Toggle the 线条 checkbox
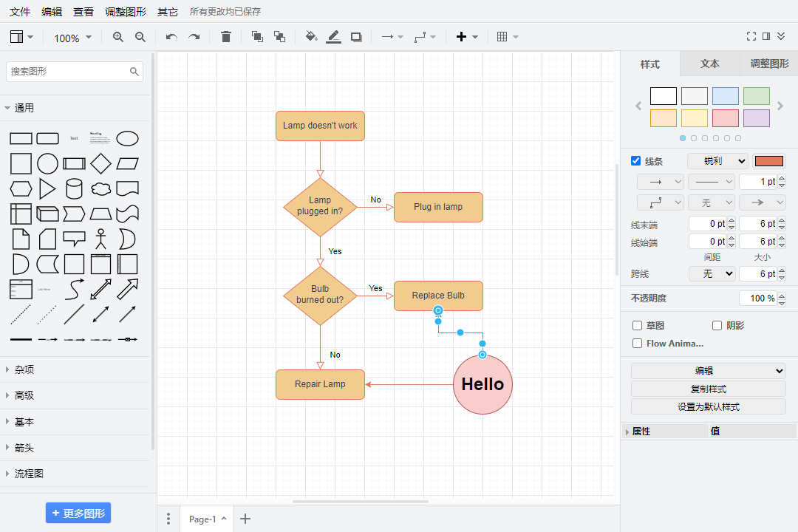The height and width of the screenshot is (532, 798). coord(636,161)
